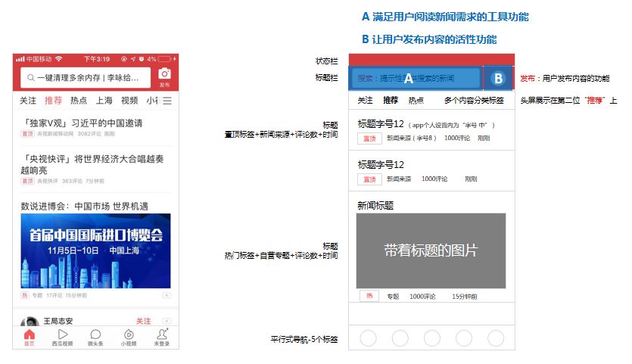
Task: Click the 热 tag under the expo banner
Action: [x=24, y=295]
